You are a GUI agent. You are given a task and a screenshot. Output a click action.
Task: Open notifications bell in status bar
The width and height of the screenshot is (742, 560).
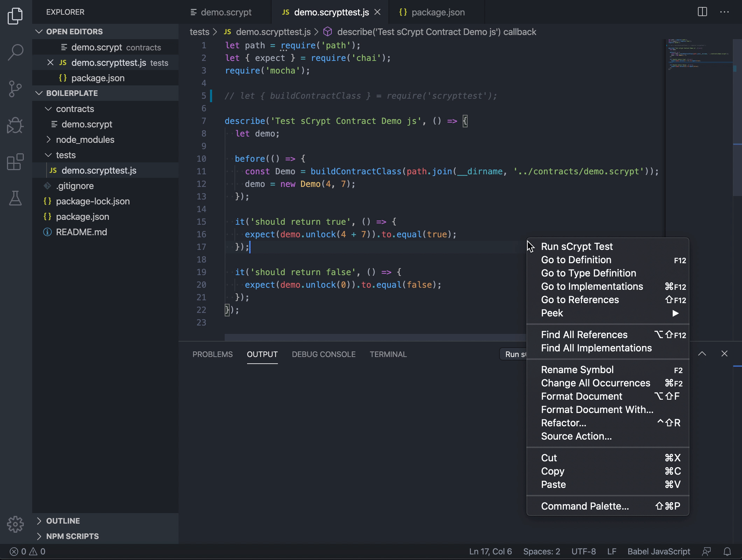(x=727, y=552)
